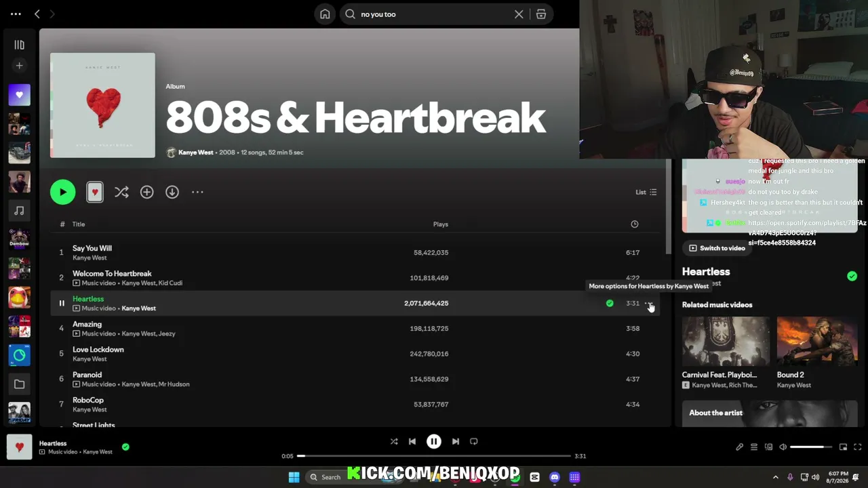Download the 808s & Heartbreak album
868x488 pixels.
[172, 192]
